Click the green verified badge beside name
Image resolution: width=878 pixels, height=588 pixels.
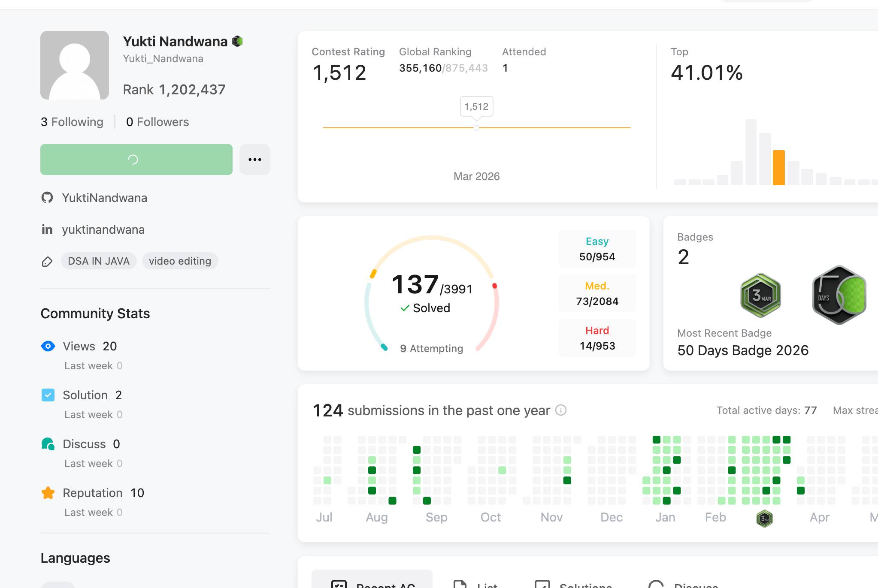pyautogui.click(x=237, y=41)
